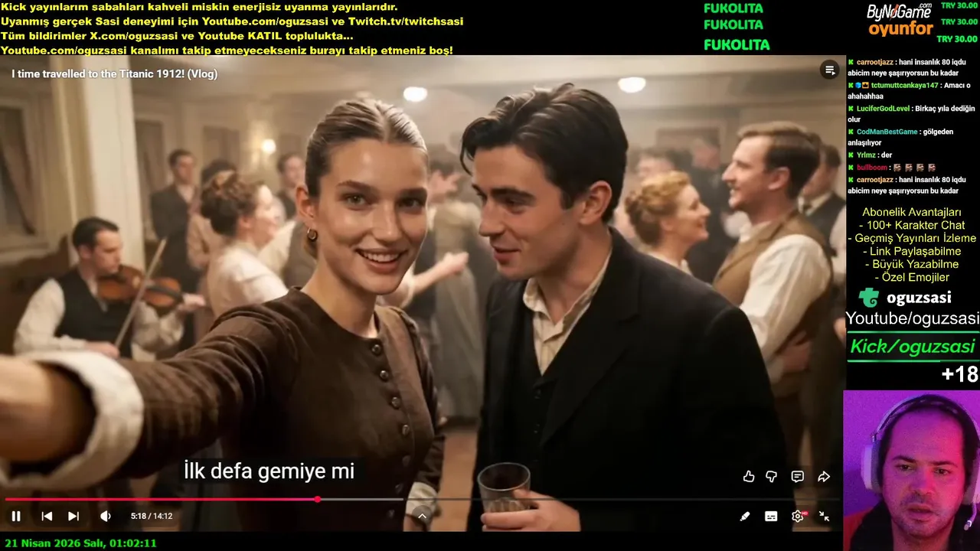
Task: Click the 'Youtube/oguzsasi' label
Action: click(x=913, y=318)
